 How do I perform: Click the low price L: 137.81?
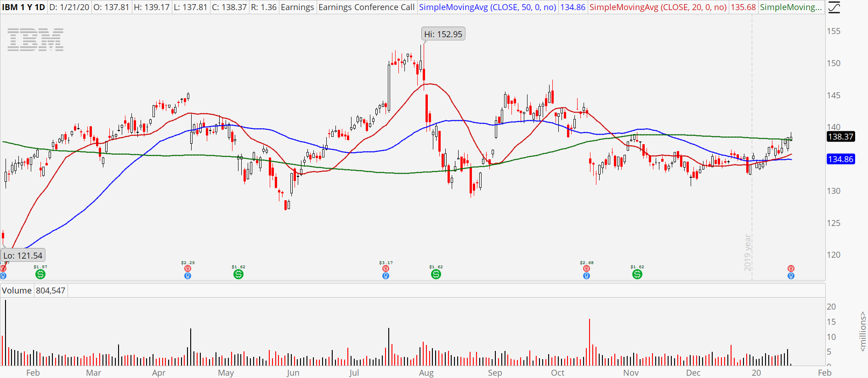[x=191, y=7]
